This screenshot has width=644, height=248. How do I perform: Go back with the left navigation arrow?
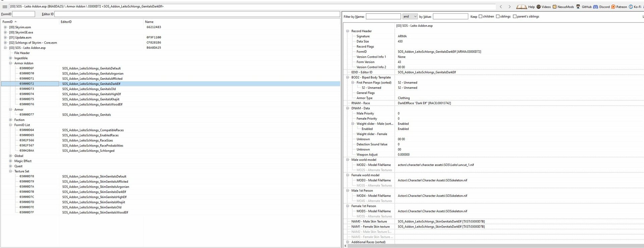(x=501, y=7)
